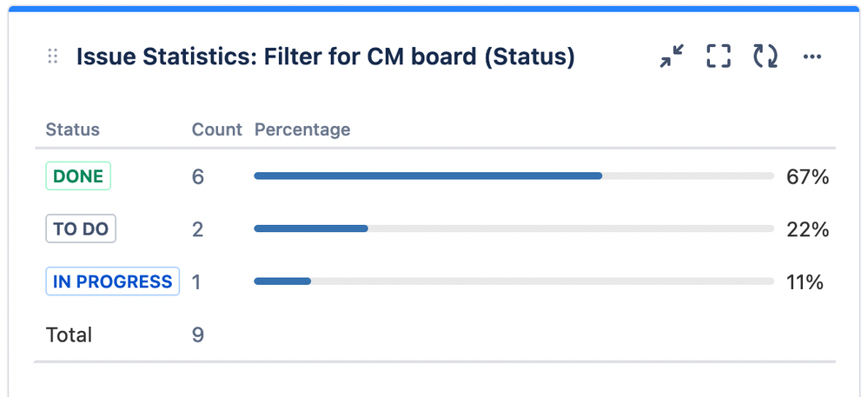Click the DONE status badge
This screenshot has height=397, width=868.
(x=78, y=176)
